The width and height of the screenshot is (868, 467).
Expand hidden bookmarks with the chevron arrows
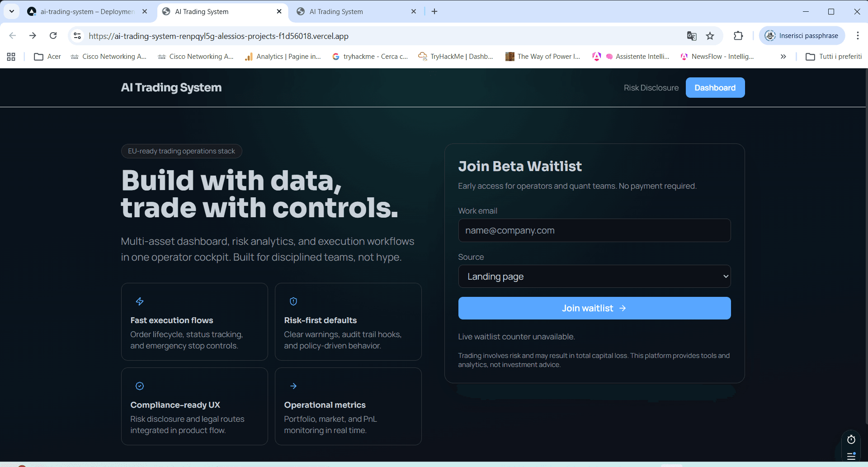783,57
